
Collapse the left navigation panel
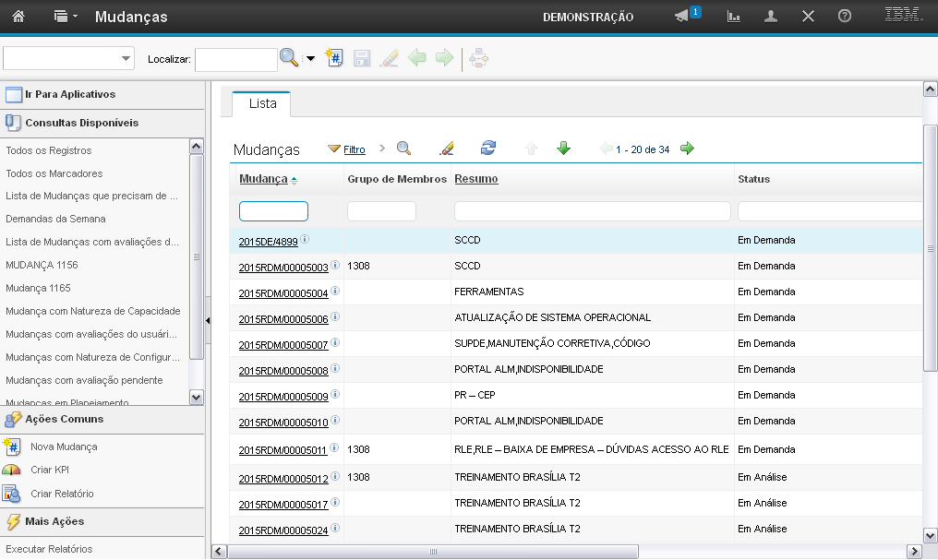pyautogui.click(x=208, y=320)
